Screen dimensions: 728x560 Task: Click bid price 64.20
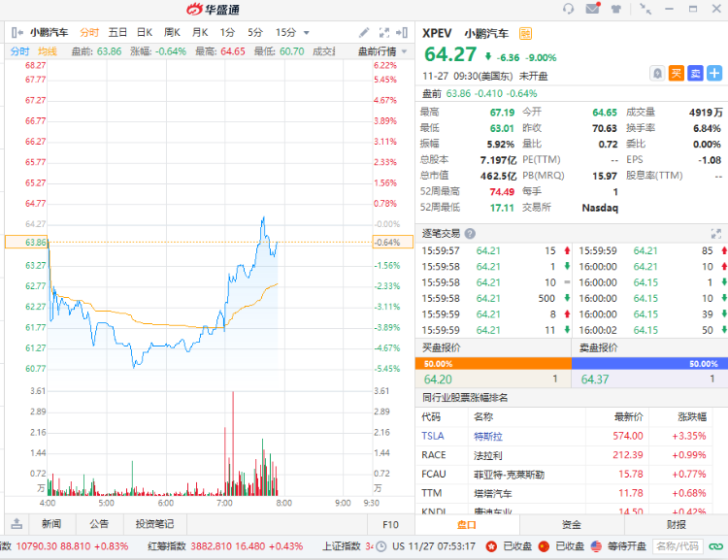point(438,379)
